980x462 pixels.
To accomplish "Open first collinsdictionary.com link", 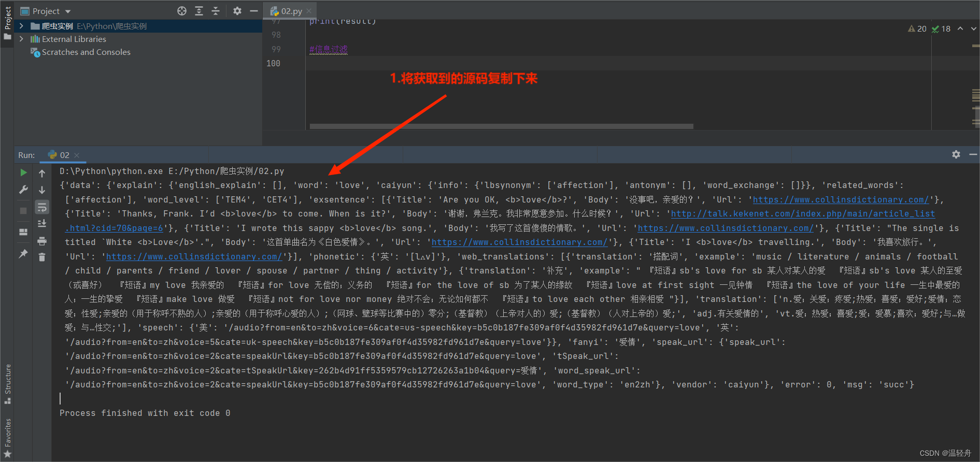I will click(841, 199).
